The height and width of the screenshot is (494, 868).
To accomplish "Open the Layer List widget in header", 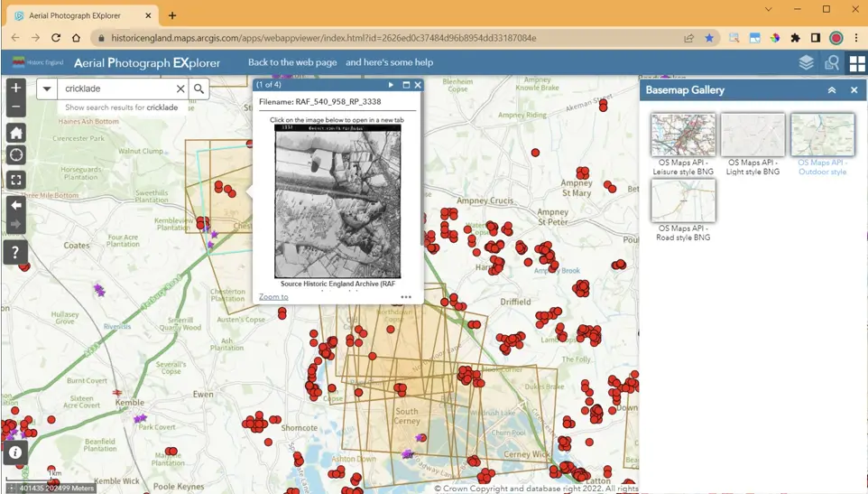I will [806, 62].
